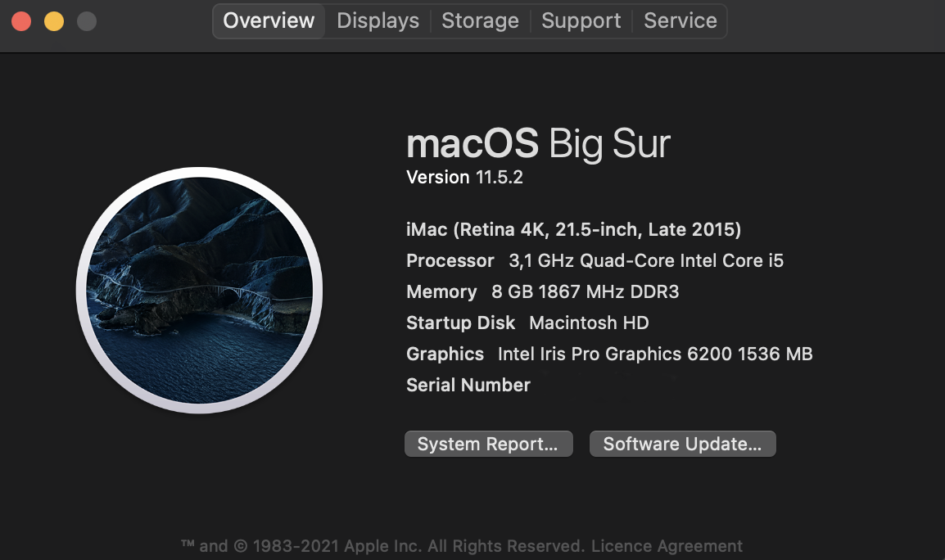Open System Report
945x560 pixels.
[488, 444]
